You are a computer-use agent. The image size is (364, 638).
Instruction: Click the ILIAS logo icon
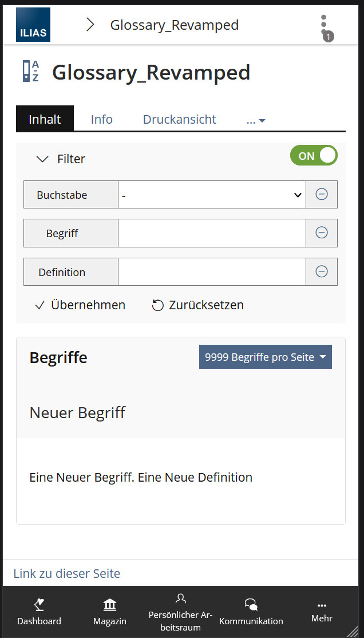point(33,25)
